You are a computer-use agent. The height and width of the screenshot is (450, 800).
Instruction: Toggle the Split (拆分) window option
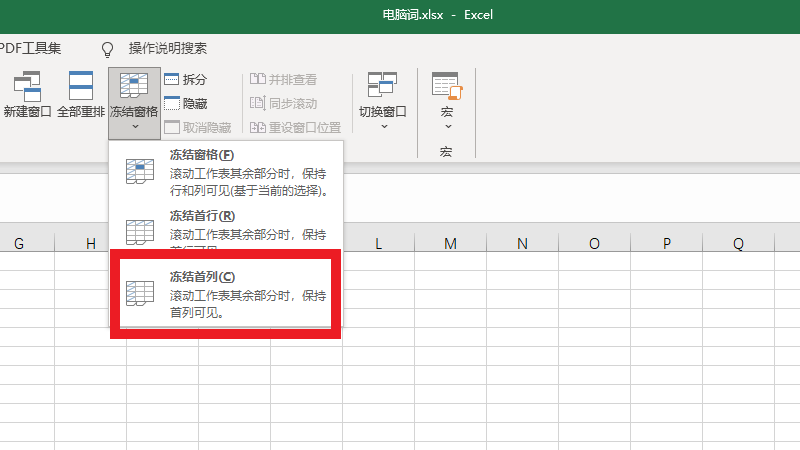point(172,79)
